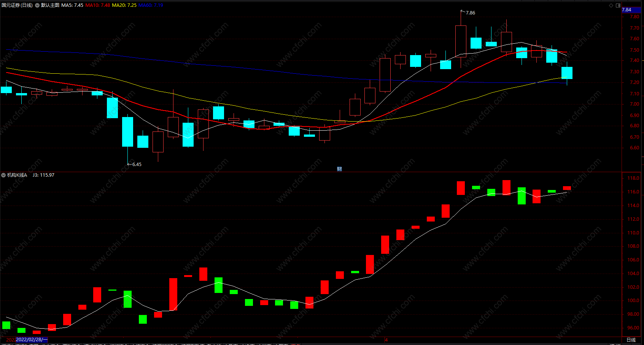Click the month 4 marker on time axis
Viewport: 644px width, 345px height.
click(x=386, y=340)
